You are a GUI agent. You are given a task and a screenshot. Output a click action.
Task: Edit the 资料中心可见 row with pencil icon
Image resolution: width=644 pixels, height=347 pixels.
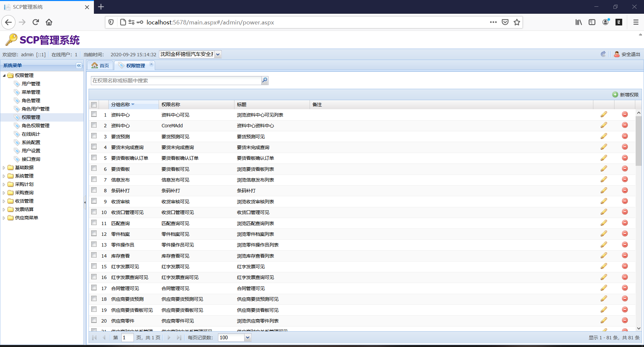coord(604,115)
